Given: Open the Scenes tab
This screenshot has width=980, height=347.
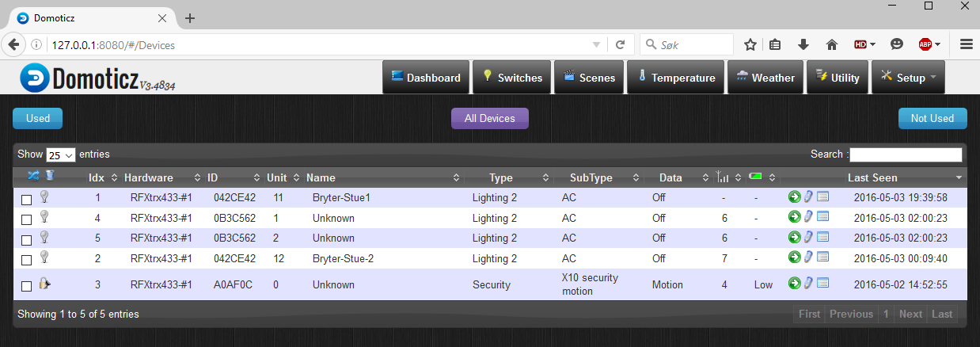Looking at the screenshot, I should click(x=588, y=78).
